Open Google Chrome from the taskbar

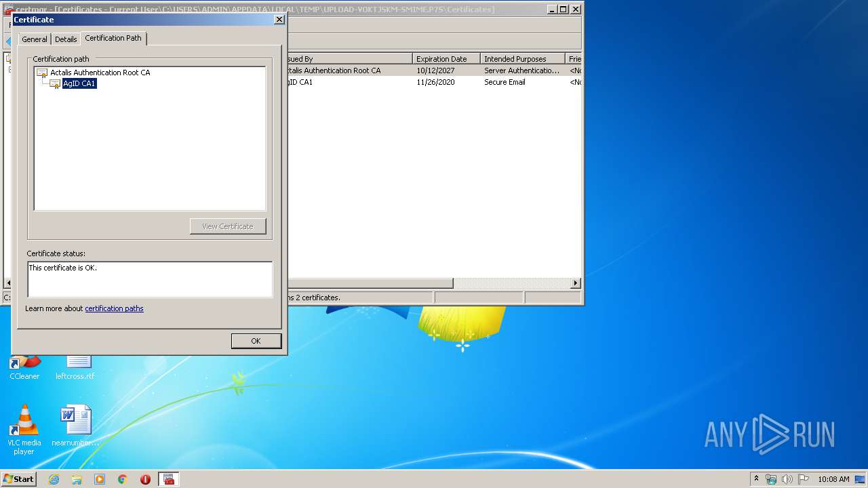point(123,479)
